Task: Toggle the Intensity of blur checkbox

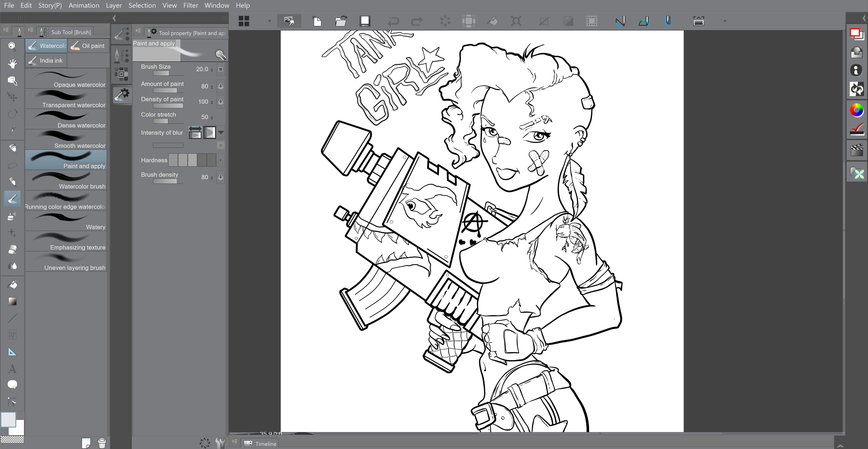Action: [221, 145]
